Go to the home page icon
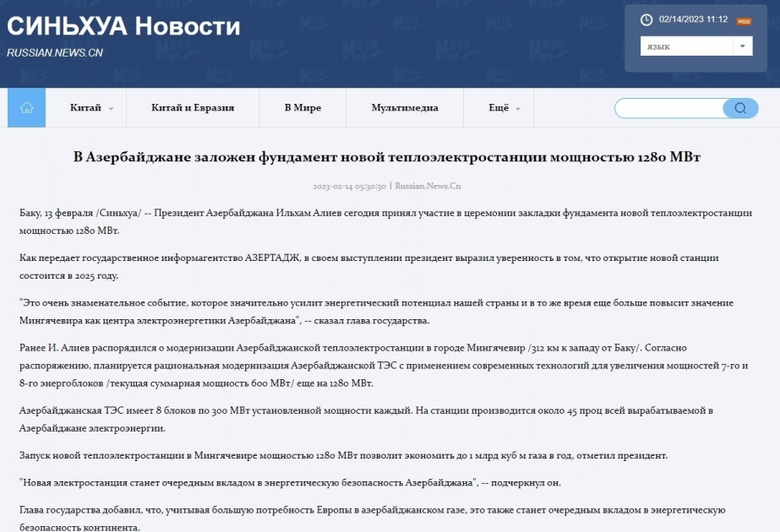 click(x=26, y=107)
